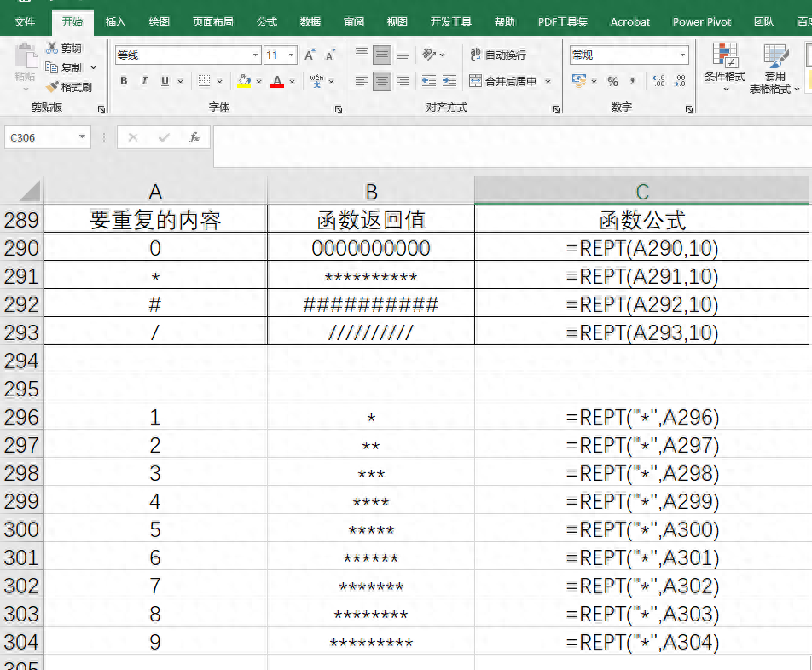Click cell =REPT("*",A300)
The height and width of the screenshot is (670, 812).
pyautogui.click(x=641, y=528)
